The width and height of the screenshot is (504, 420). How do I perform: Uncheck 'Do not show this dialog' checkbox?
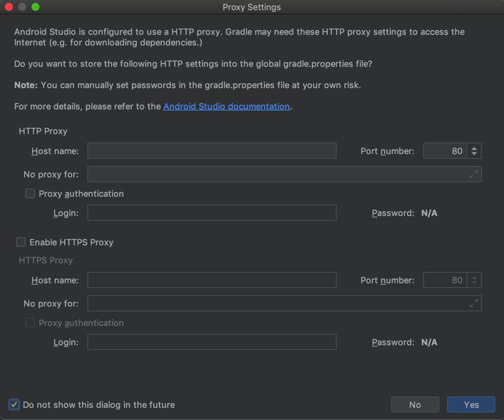[14, 405]
